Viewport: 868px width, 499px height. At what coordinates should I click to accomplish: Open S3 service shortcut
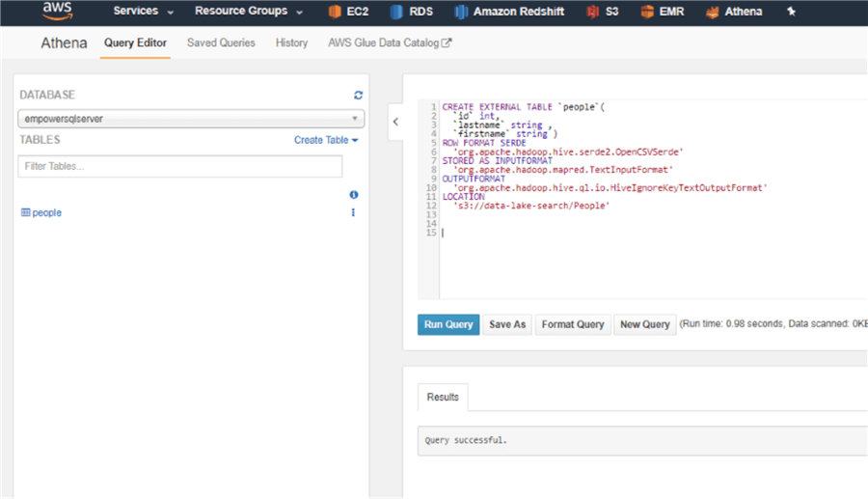pyautogui.click(x=592, y=12)
